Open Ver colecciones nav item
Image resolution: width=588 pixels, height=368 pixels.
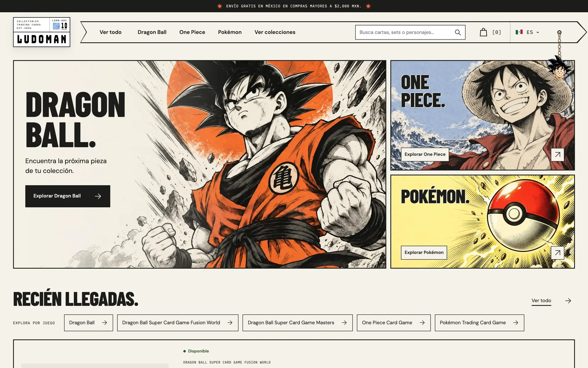[x=275, y=32]
